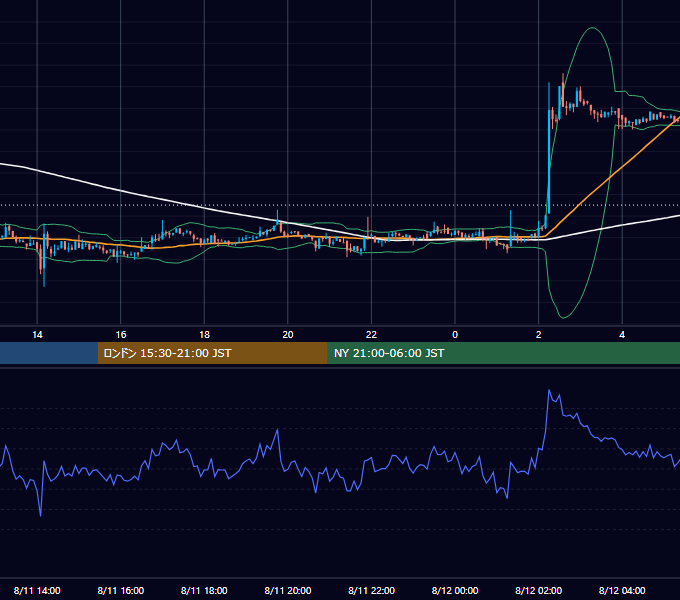Click hour label 0 on price chart axis
This screenshot has height=600, width=680.
click(455, 334)
